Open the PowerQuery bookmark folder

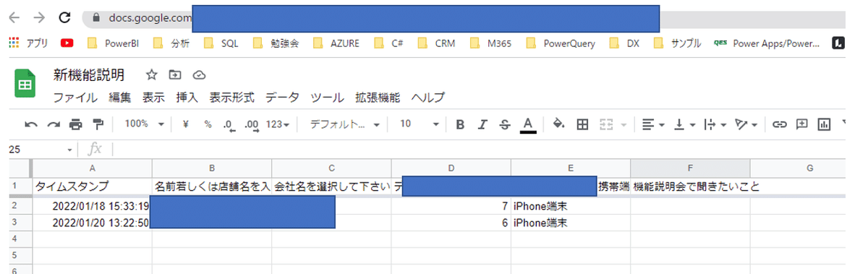[561, 43]
